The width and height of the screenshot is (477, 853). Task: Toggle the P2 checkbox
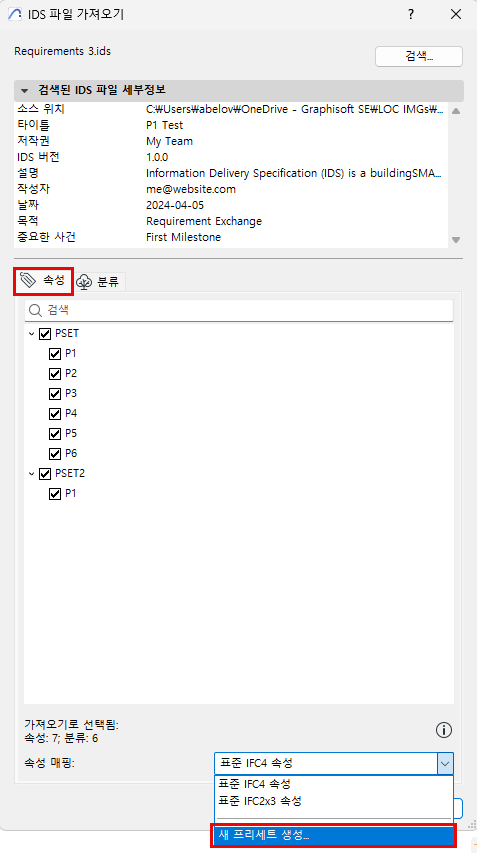coord(54,374)
